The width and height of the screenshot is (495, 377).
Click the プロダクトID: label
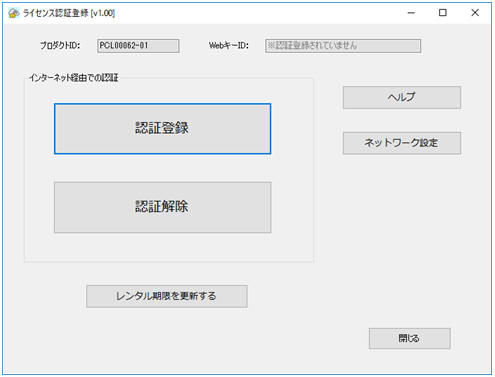(x=60, y=45)
